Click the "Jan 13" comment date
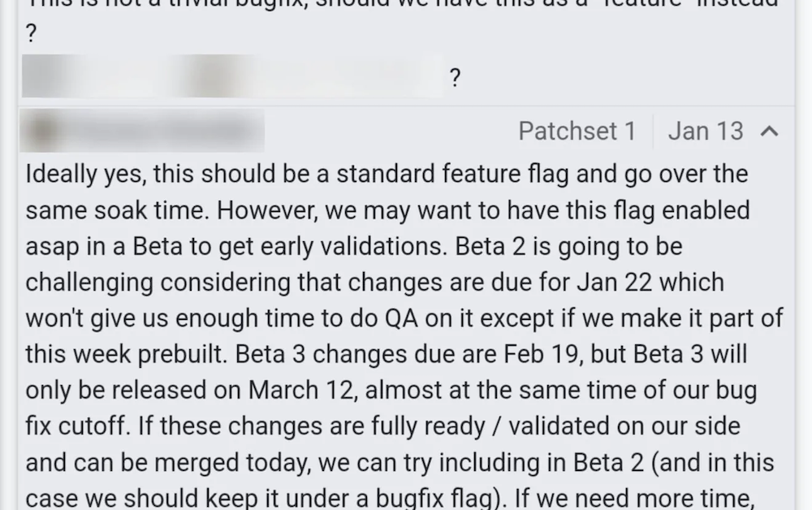Viewport: 812px width, 510px height. coord(705,131)
